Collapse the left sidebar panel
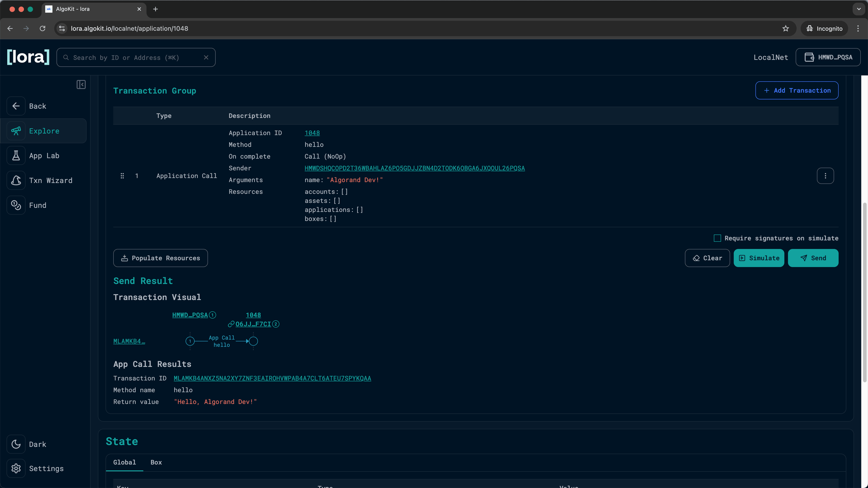Viewport: 868px width, 488px height. click(x=81, y=84)
